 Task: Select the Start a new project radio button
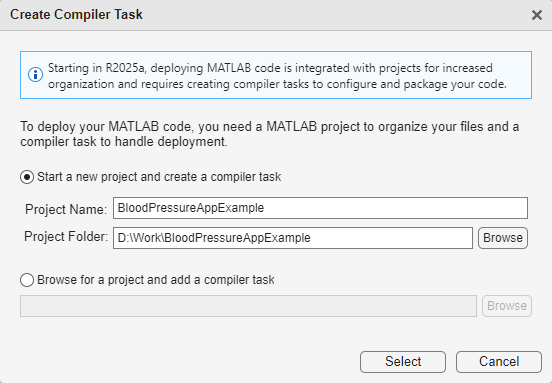tap(27, 177)
